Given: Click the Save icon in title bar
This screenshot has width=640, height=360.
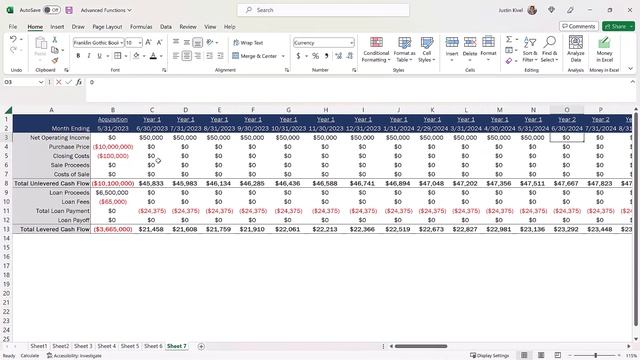Looking at the screenshot, I should pyautogui.click(x=69, y=10).
